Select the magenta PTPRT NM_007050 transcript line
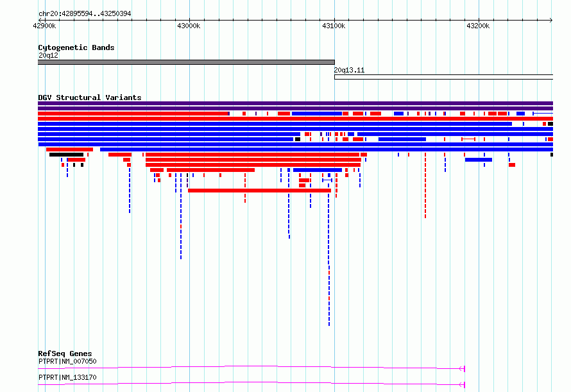The height and width of the screenshot is (392, 571). (x=251, y=368)
